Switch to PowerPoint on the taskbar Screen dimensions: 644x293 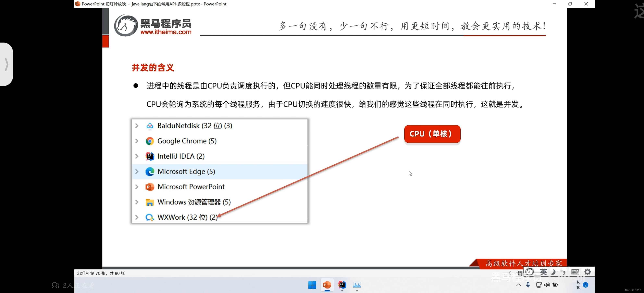coord(327,285)
